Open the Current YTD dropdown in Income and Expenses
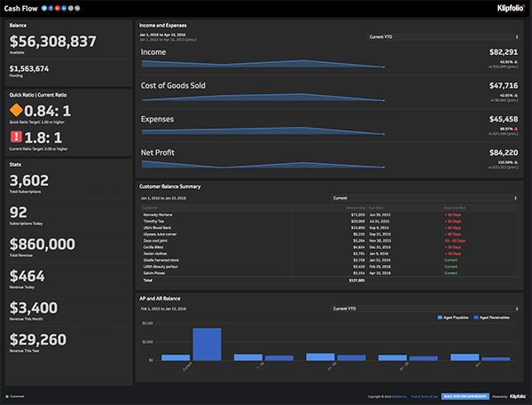 (x=443, y=37)
